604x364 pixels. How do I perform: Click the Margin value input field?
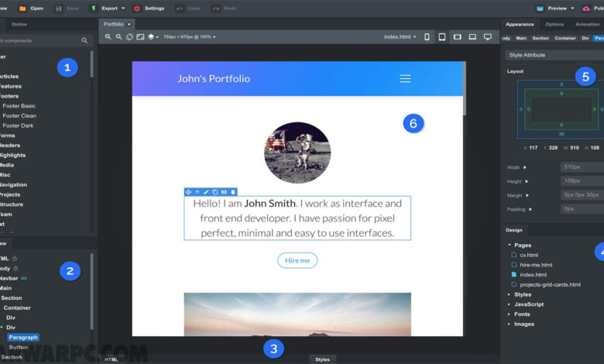point(582,195)
